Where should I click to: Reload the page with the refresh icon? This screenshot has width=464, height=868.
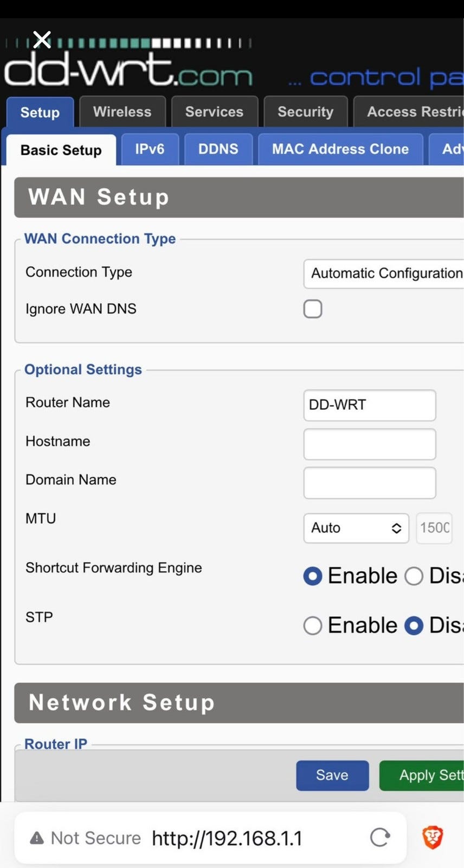[x=380, y=838]
